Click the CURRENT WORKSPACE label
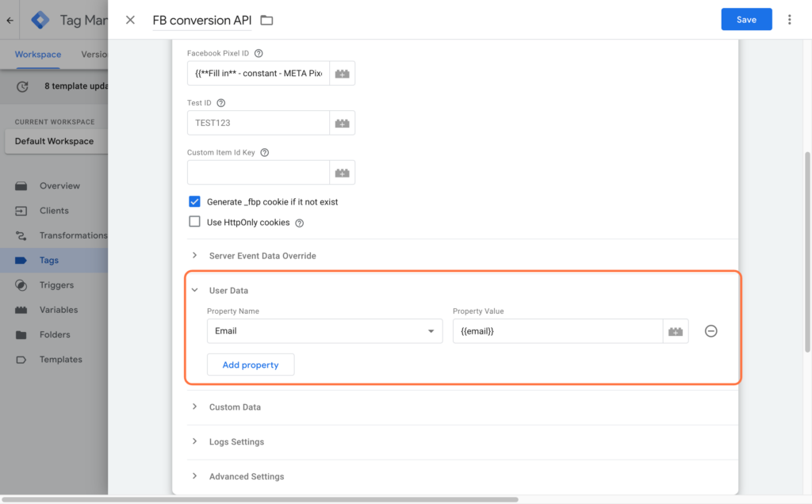The height and width of the screenshot is (504, 812). (x=55, y=122)
